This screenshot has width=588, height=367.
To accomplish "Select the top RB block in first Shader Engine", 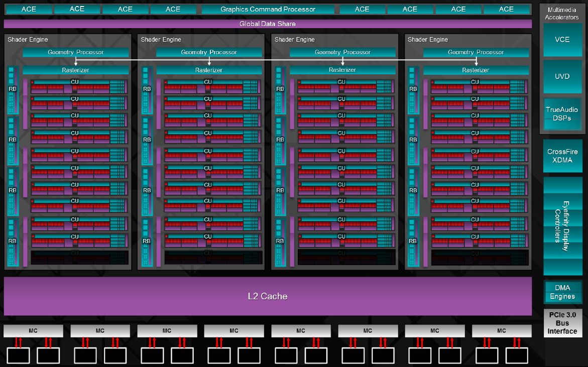I will pos(13,90).
